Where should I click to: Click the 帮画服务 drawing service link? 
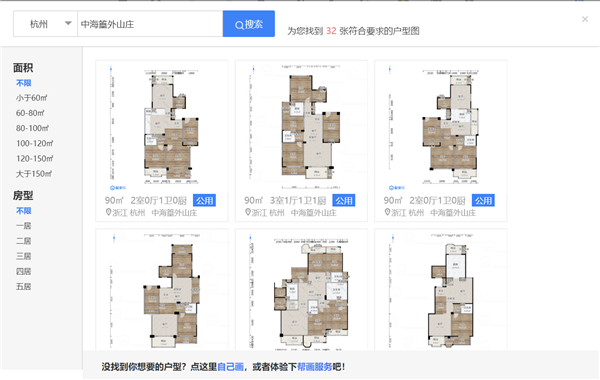(x=315, y=367)
